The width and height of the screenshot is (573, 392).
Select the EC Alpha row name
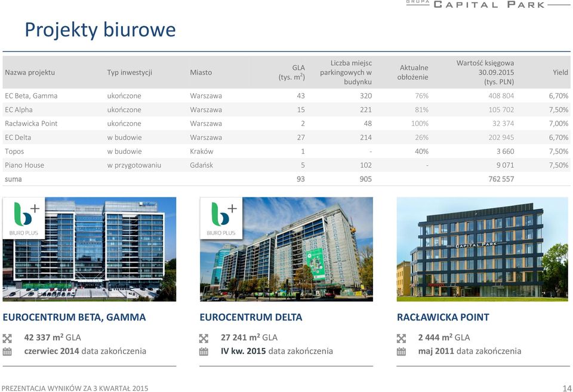click(19, 110)
